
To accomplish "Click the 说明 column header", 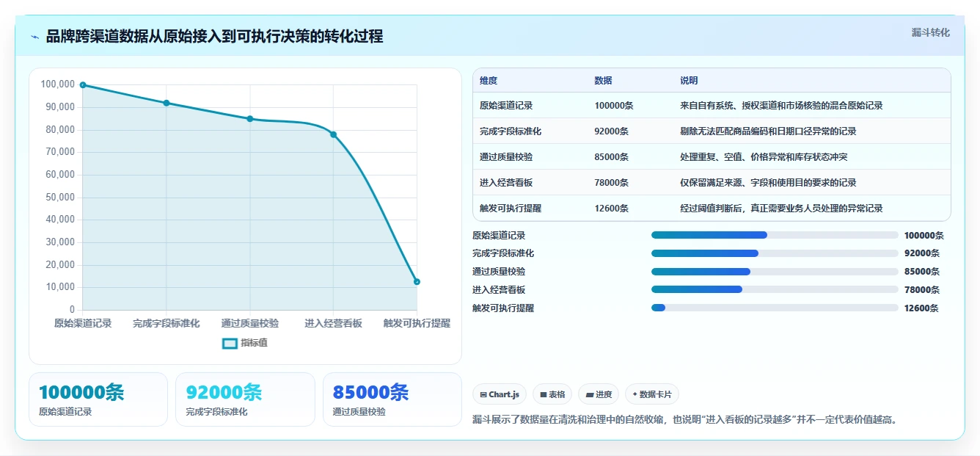I will tap(690, 81).
